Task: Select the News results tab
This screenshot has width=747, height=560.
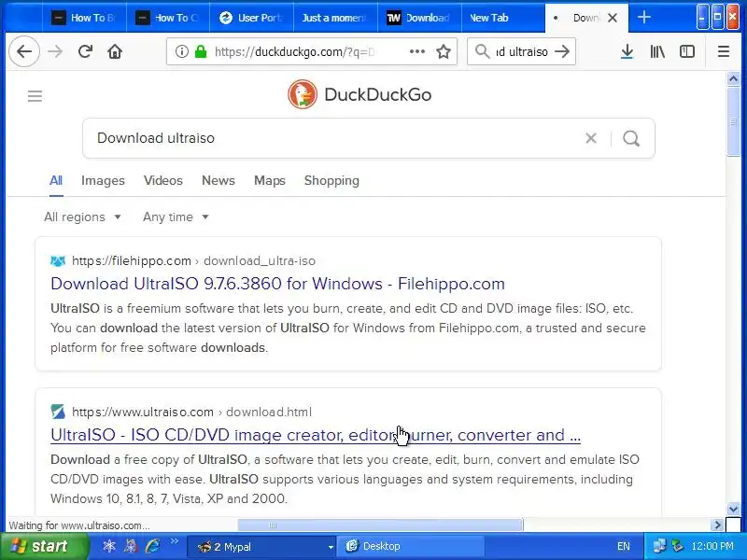Action: 218,180
